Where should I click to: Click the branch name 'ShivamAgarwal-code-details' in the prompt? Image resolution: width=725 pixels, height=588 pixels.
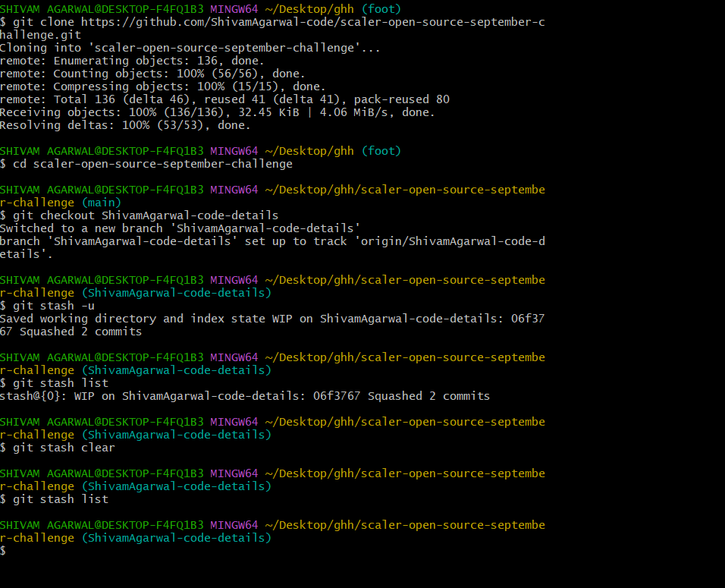(176, 292)
